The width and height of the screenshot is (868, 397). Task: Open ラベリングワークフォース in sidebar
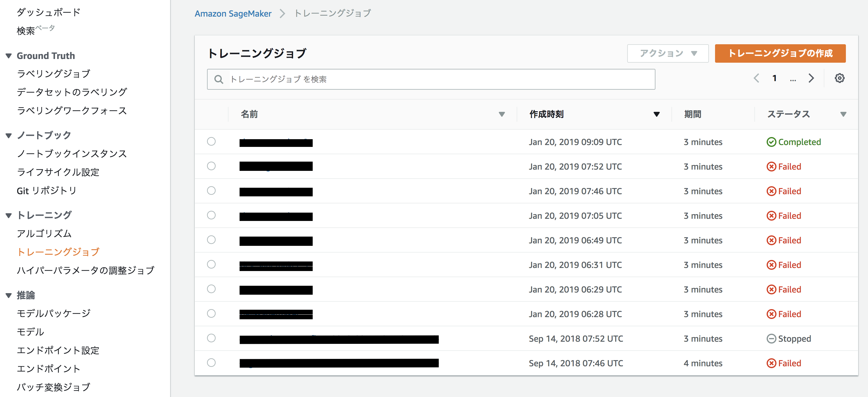point(72,111)
